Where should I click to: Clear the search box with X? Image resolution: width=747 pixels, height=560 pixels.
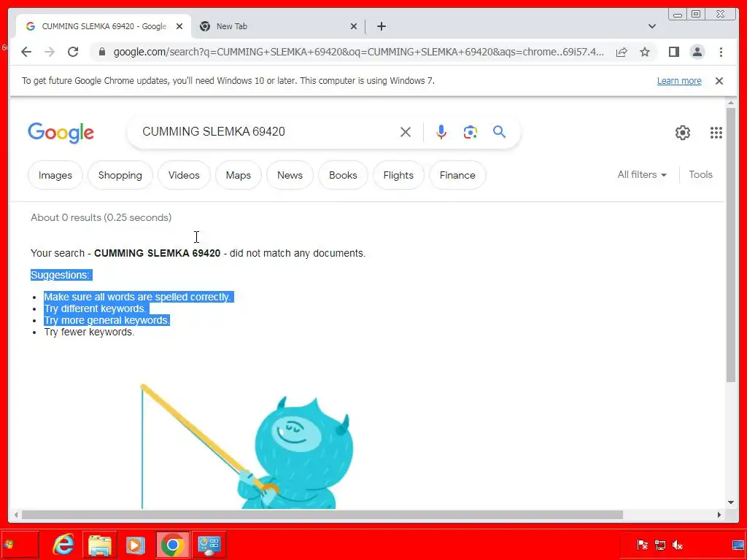[406, 132]
